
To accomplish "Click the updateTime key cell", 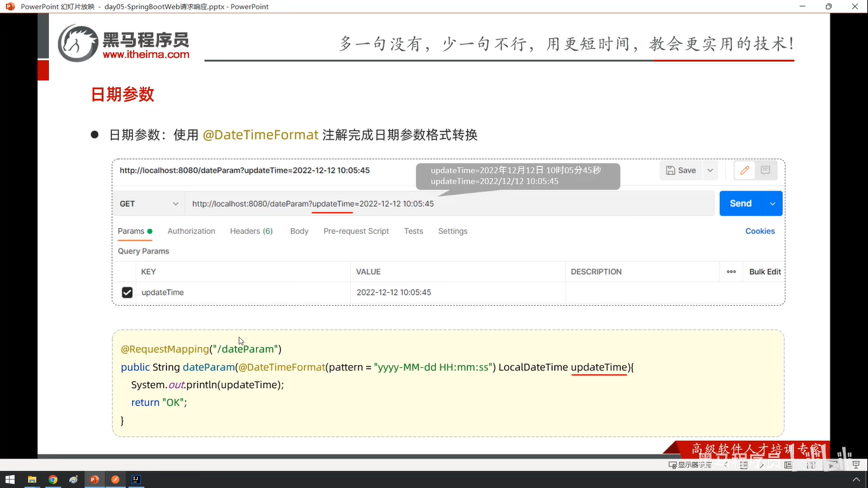I will (x=243, y=292).
